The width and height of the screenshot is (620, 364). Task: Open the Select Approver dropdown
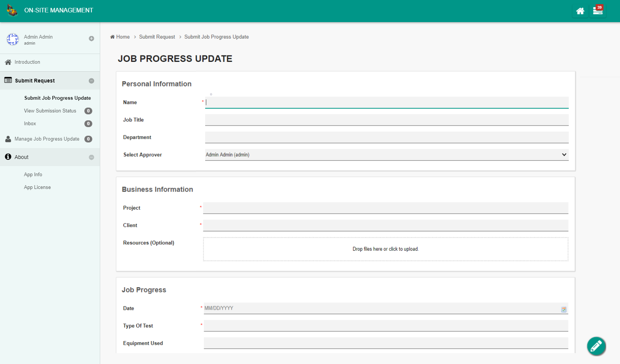pos(386,154)
